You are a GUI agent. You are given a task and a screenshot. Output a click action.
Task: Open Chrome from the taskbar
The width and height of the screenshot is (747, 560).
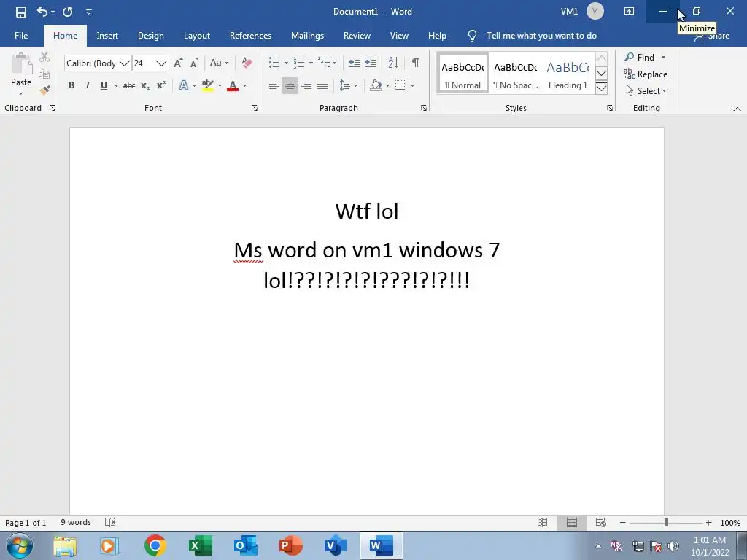point(155,545)
